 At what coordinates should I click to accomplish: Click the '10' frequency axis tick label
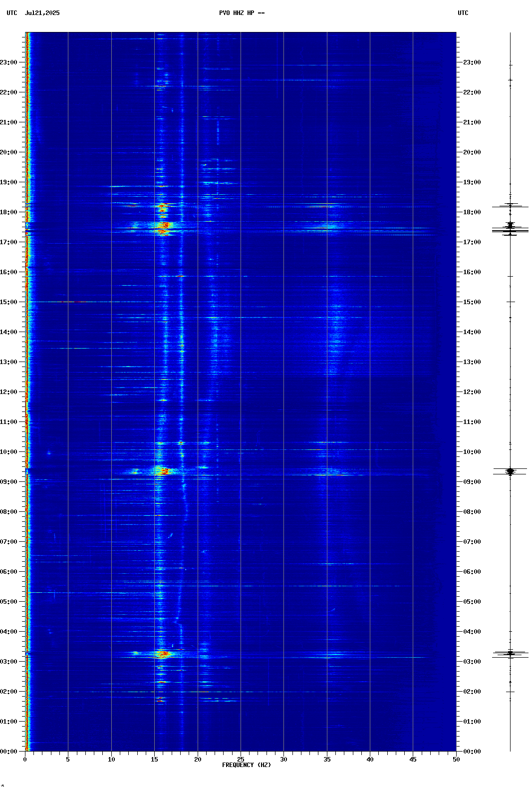pos(111,760)
